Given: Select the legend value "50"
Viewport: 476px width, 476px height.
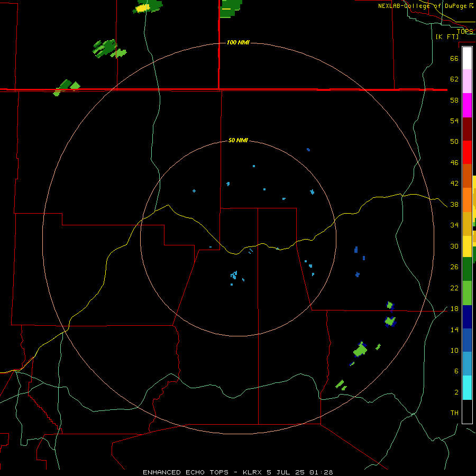Looking at the screenshot, I should [454, 141].
